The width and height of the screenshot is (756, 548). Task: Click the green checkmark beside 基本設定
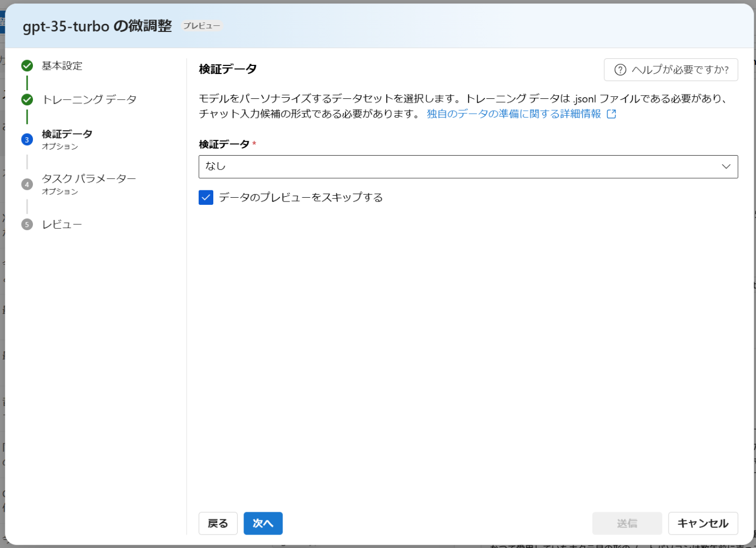(27, 66)
